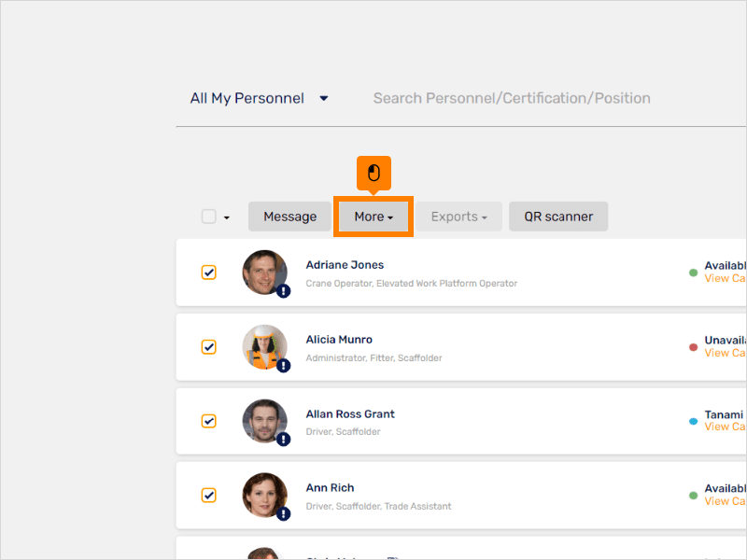Click the Search Personnel/Certification/Position field
The height and width of the screenshot is (560, 747).
click(x=511, y=98)
